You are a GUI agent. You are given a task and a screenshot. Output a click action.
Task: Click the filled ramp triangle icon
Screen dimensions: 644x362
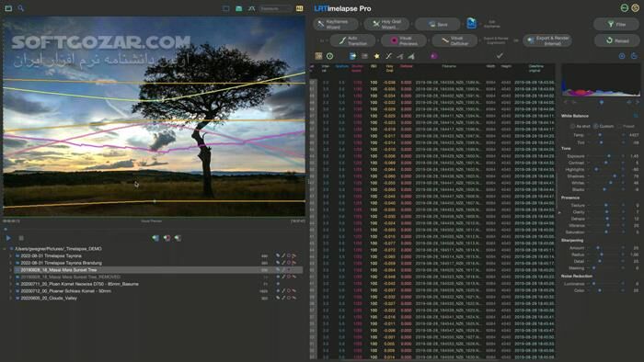411,56
